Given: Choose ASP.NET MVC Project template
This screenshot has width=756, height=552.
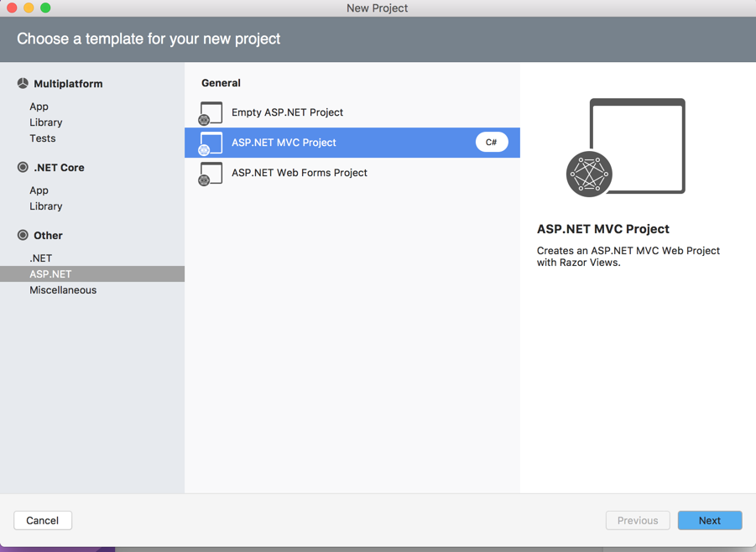Looking at the screenshot, I should point(352,143).
